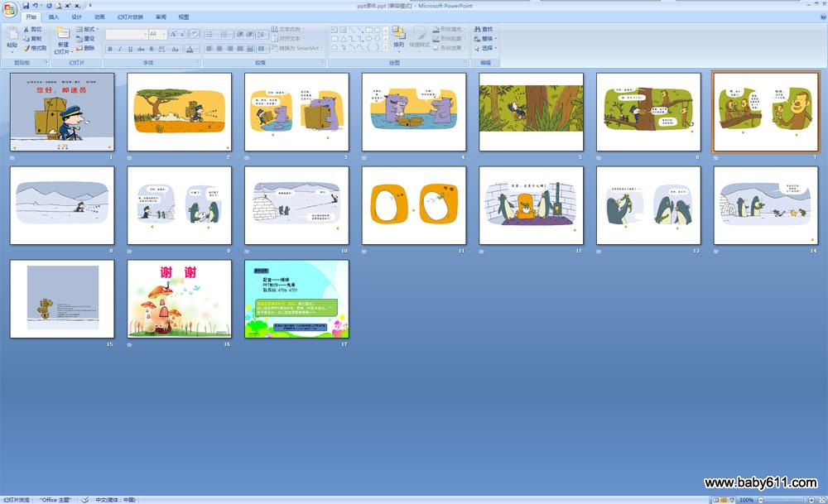Viewport: 828px width, 504px height.
Task: Open the Font dialog launcher (字体)
Action: coord(197,62)
